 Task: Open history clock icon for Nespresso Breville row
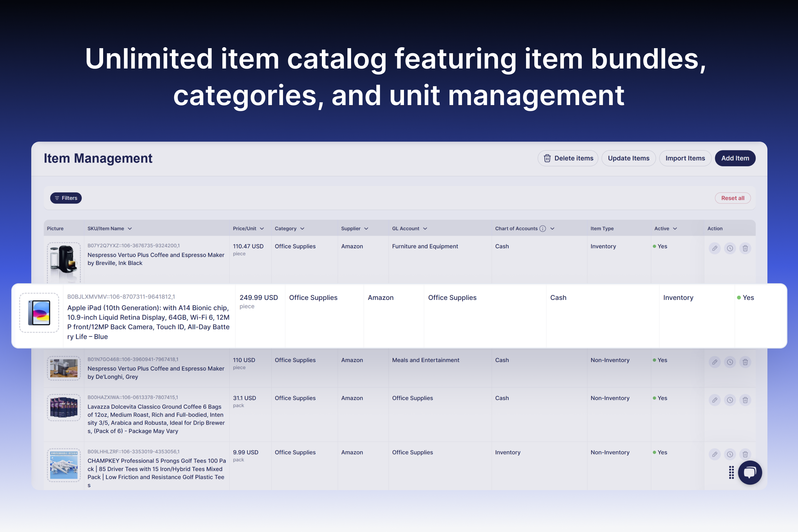pyautogui.click(x=730, y=248)
